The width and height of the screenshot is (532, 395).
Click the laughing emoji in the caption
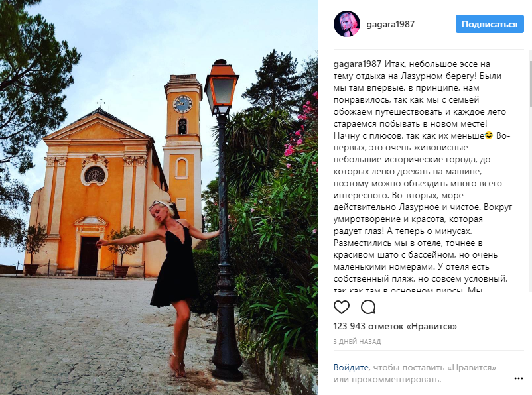(489, 135)
